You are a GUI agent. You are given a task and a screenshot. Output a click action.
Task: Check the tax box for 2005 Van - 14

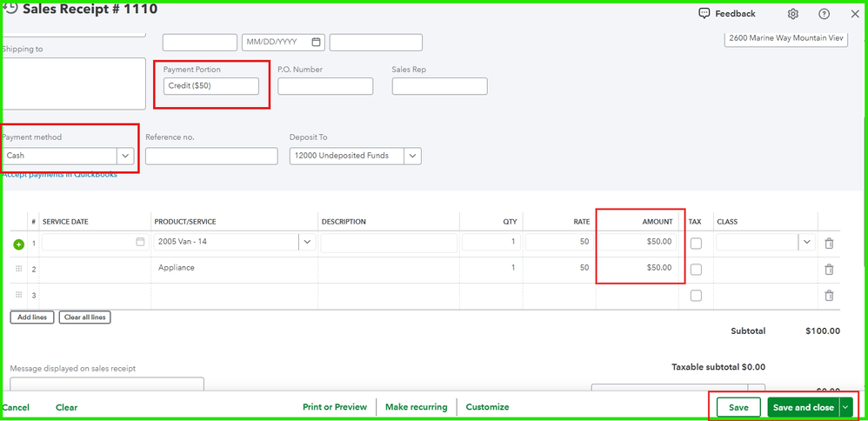point(696,244)
